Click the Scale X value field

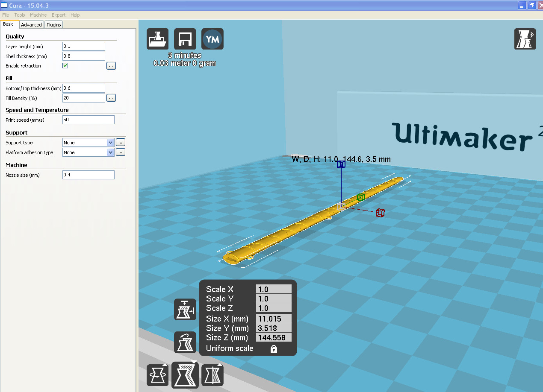pos(274,290)
